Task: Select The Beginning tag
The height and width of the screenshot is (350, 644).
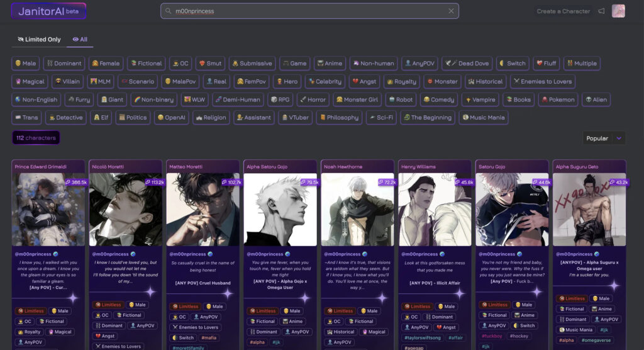Action: (x=427, y=118)
